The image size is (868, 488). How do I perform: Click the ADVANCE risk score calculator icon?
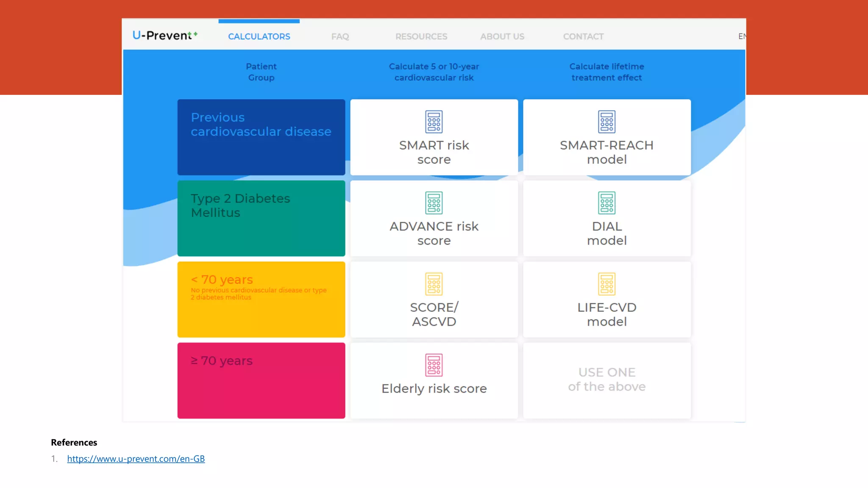pos(434,203)
